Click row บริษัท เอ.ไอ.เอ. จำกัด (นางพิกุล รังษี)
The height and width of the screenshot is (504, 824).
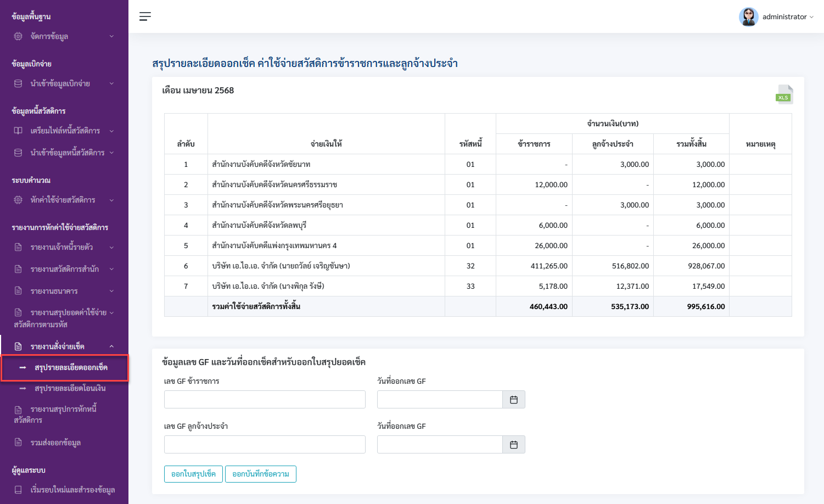click(478, 286)
